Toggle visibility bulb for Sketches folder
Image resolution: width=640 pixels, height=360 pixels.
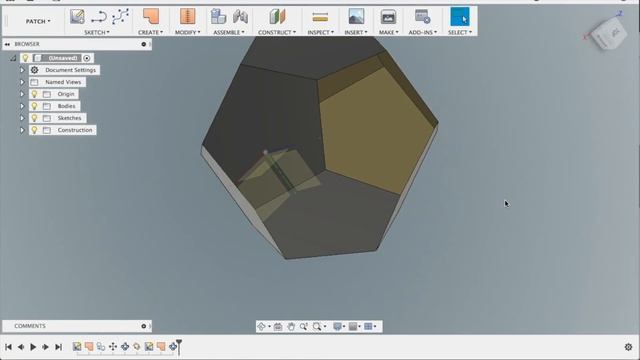click(35, 118)
